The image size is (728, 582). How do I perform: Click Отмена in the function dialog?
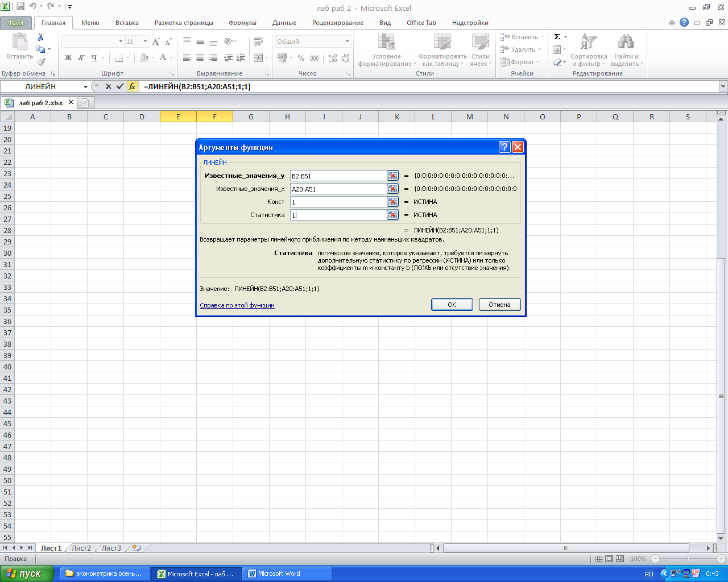coord(500,305)
